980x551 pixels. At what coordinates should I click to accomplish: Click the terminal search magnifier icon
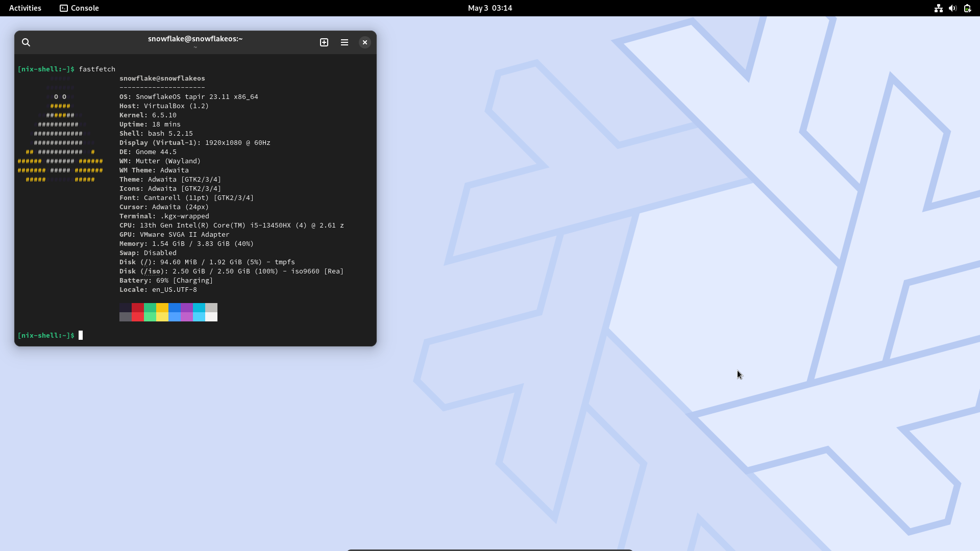pyautogui.click(x=26, y=42)
